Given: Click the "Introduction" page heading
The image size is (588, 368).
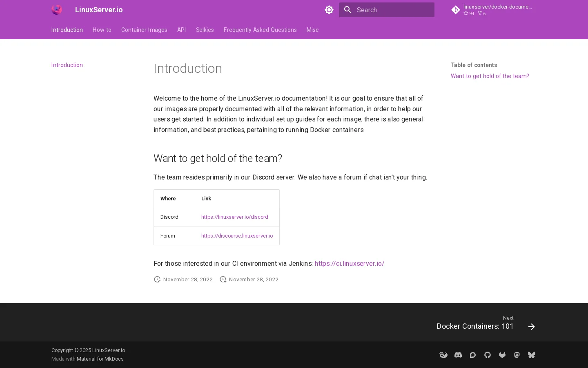Looking at the screenshot, I should pyautogui.click(x=188, y=68).
